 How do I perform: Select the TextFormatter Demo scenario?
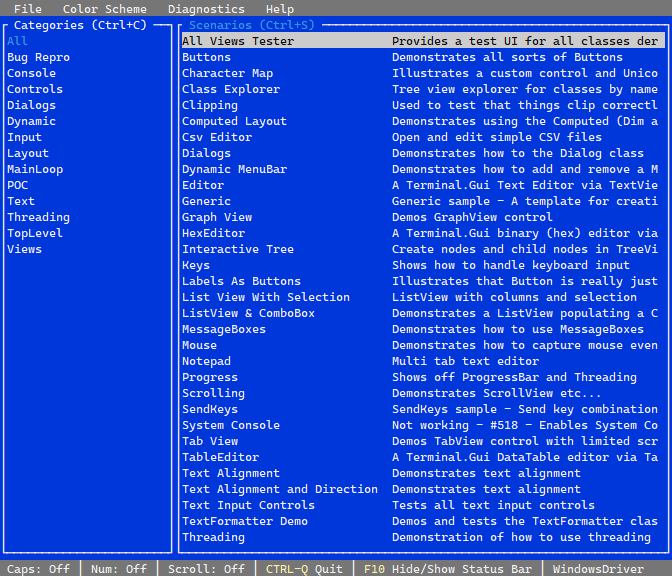coord(245,521)
